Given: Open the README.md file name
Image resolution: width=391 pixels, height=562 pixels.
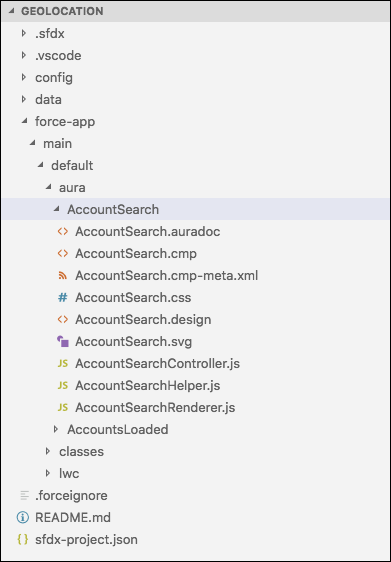Looking at the screenshot, I should pos(73,518).
